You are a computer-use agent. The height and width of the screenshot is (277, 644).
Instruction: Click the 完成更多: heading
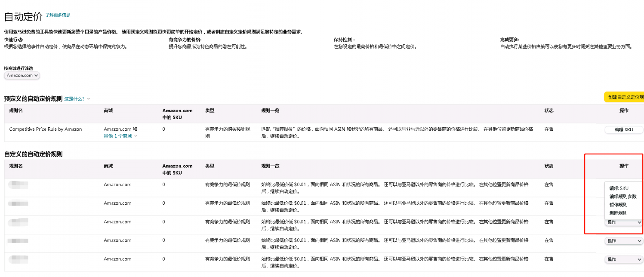510,40
